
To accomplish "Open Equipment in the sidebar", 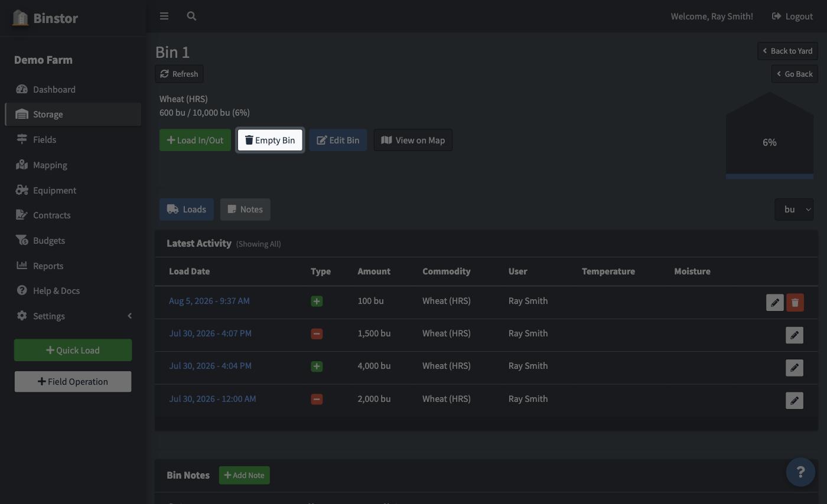I will pyautogui.click(x=73, y=190).
